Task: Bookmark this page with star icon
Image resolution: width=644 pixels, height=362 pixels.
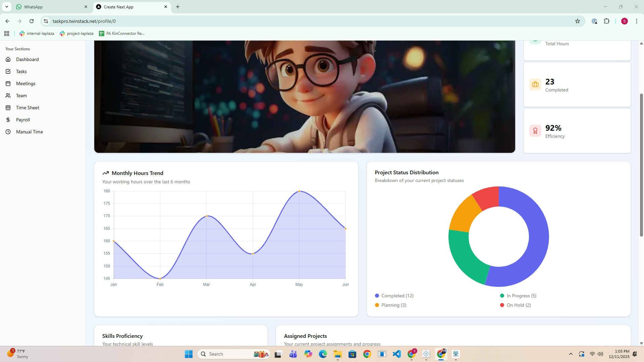Action: (577, 21)
